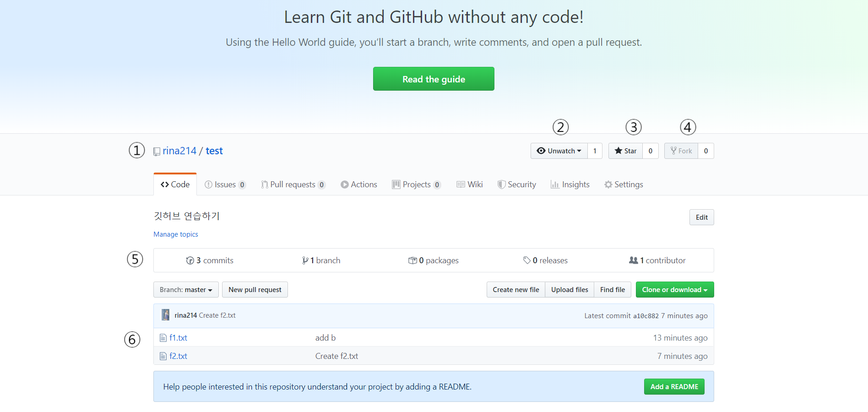Viewport: 868px width, 412px height.
Task: Open the Branch: master selector
Action: pos(186,290)
